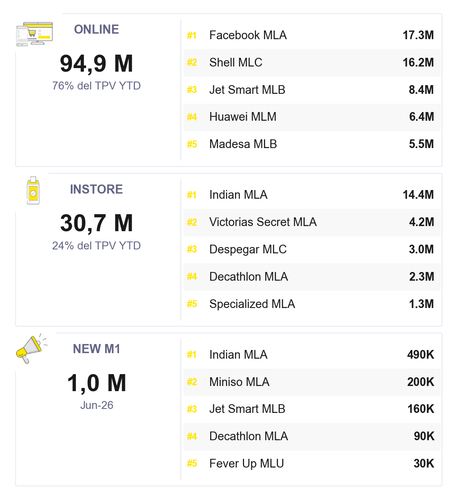Click the #3 rank badge beside Despegar MLC

(x=192, y=250)
